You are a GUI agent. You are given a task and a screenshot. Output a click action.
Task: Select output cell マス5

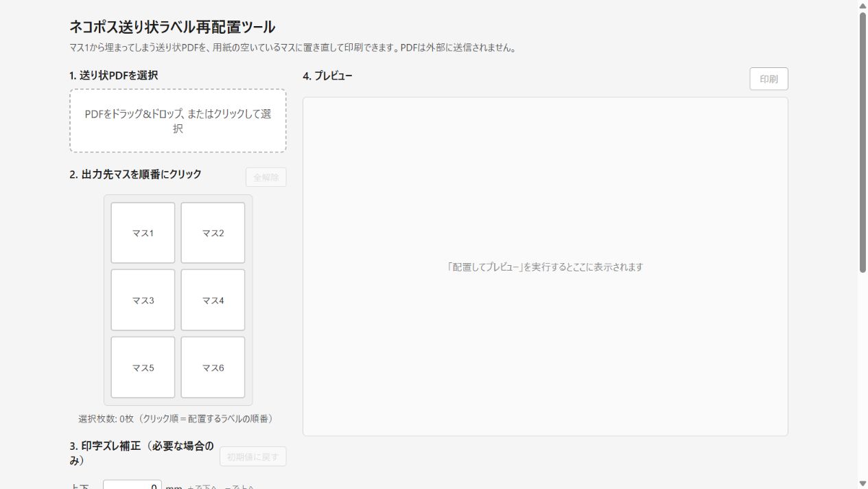pos(143,367)
